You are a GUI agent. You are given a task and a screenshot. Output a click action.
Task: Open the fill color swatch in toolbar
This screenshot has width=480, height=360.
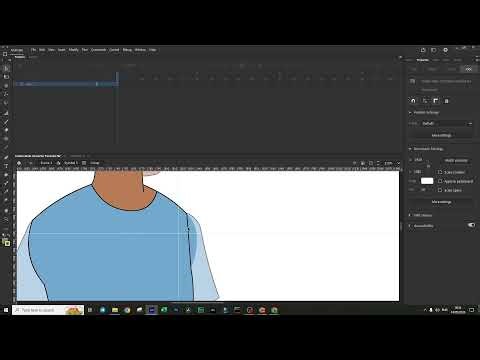7,244
